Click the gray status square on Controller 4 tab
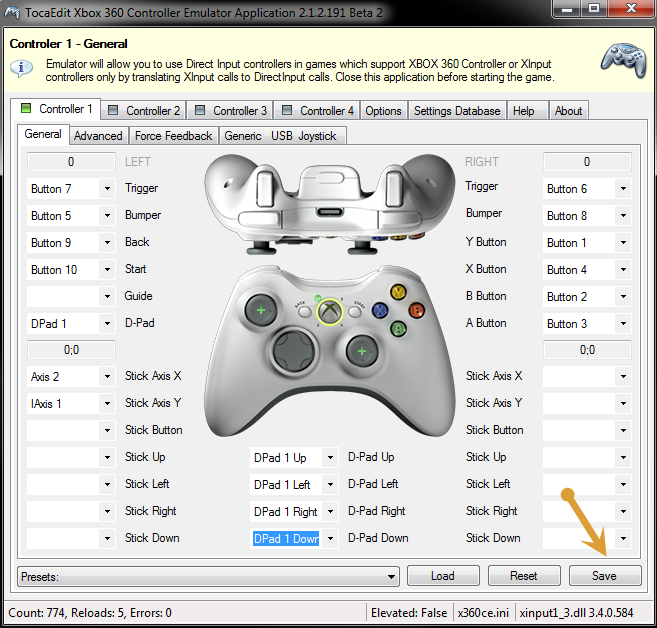Image resolution: width=657 pixels, height=628 pixels. (x=287, y=110)
